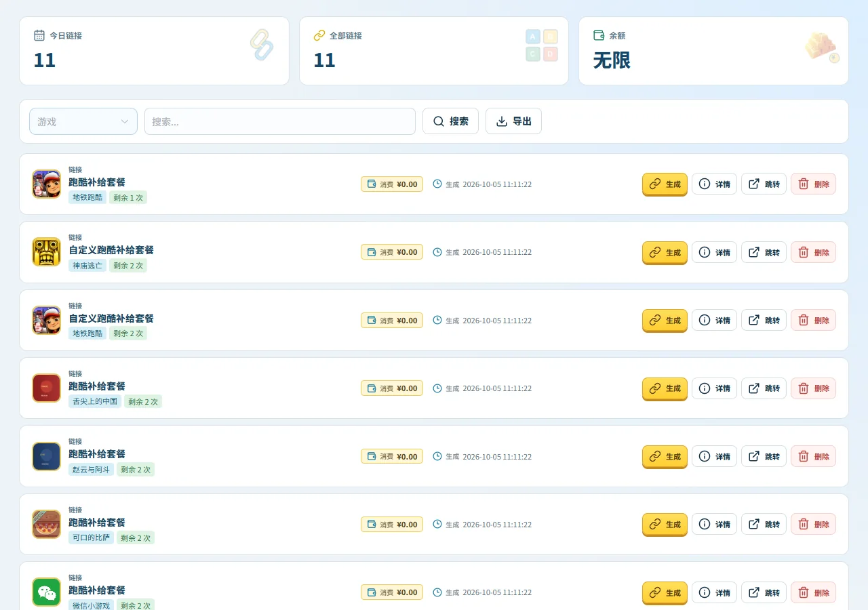Screen dimensions: 868x610
Task: Click 跳转 on the 微信小游戏 row
Action: (x=764, y=592)
